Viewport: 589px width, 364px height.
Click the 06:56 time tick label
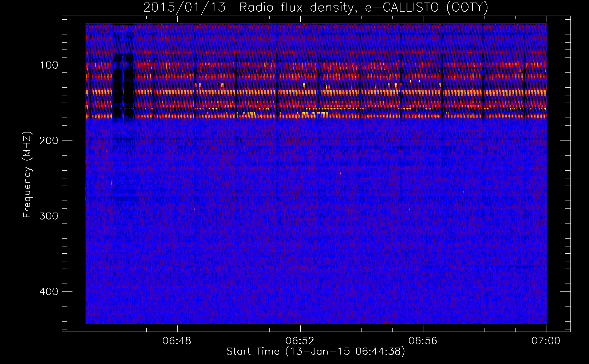coord(423,341)
